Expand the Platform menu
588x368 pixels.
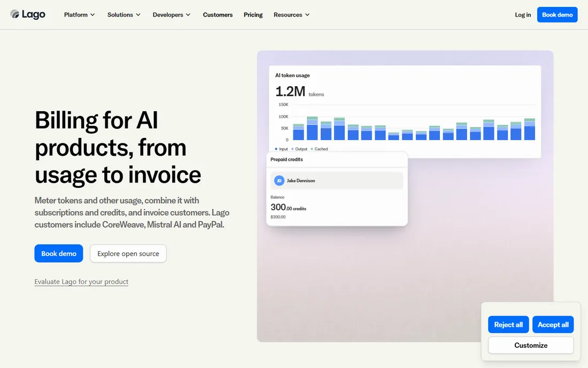(79, 14)
